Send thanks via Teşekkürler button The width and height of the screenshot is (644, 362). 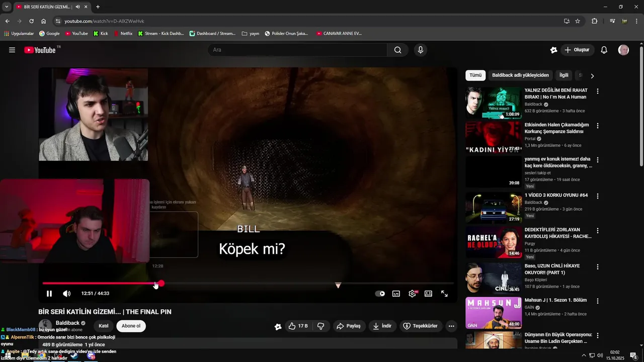[421, 326]
